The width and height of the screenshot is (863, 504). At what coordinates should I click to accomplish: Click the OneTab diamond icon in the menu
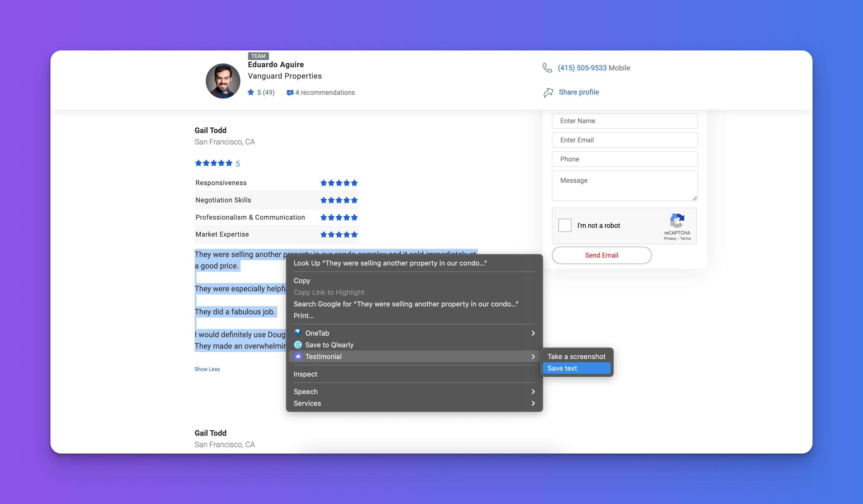[298, 333]
